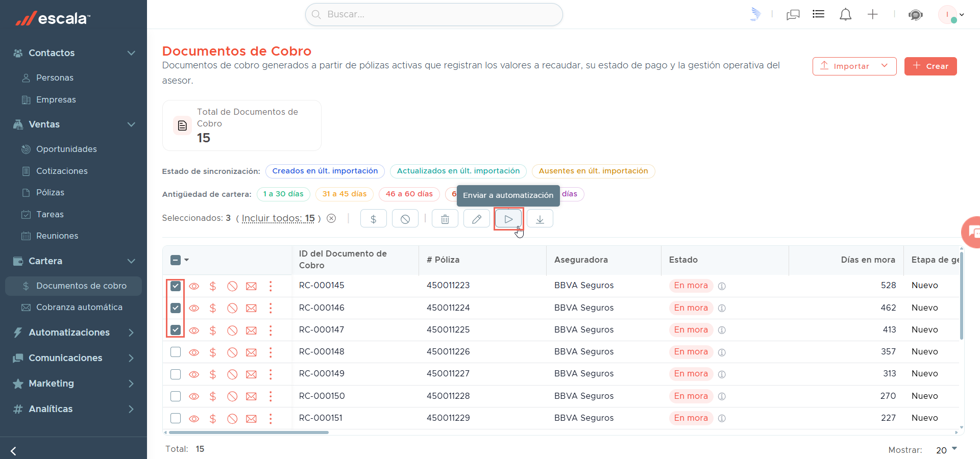Click the blue bird assistant icon
This screenshot has height=459, width=980.
pos(756,14)
